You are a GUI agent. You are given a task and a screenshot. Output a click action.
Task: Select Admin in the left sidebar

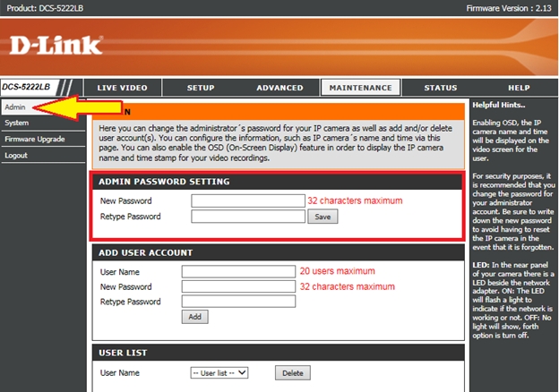(14, 107)
